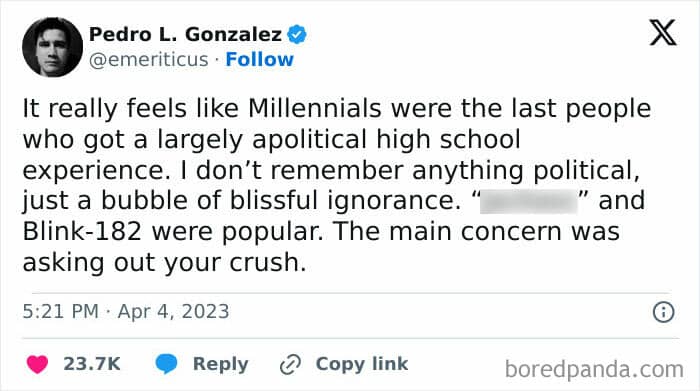Click the circled info icon beside the timestamp

coord(663,312)
